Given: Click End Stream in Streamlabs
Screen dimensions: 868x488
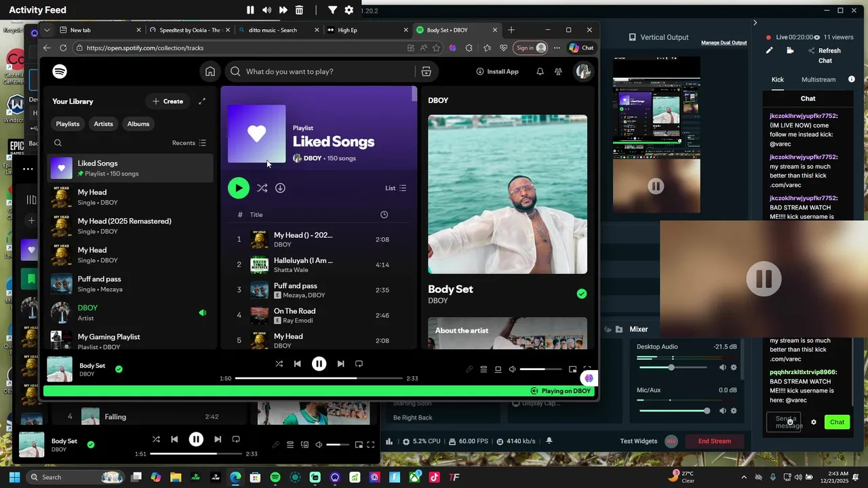Looking at the screenshot, I should pyautogui.click(x=715, y=441).
